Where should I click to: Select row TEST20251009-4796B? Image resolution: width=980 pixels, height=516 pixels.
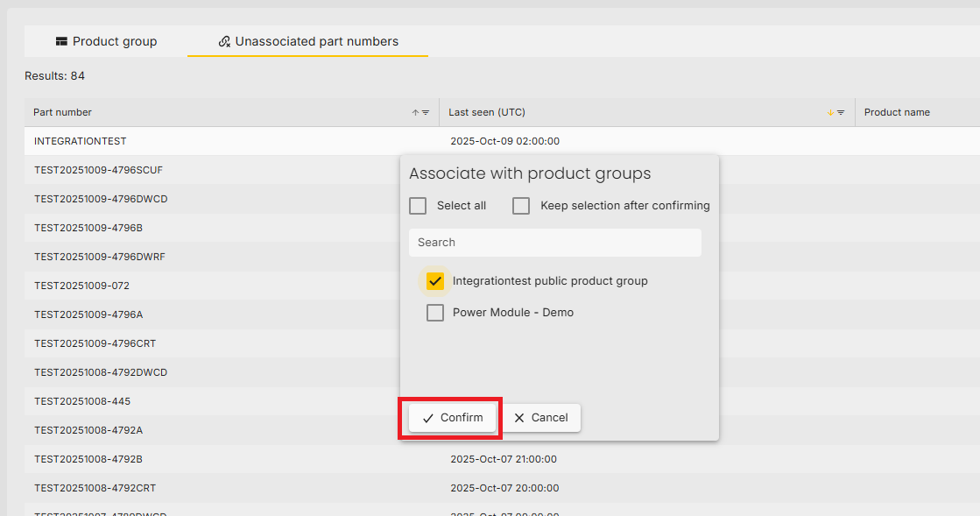pyautogui.click(x=213, y=228)
